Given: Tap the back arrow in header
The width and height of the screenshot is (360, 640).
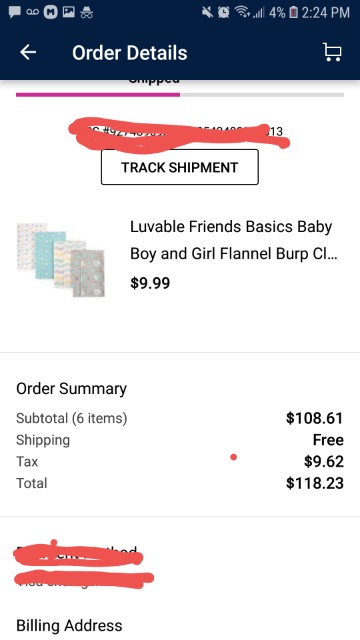Looking at the screenshot, I should pos(28,52).
